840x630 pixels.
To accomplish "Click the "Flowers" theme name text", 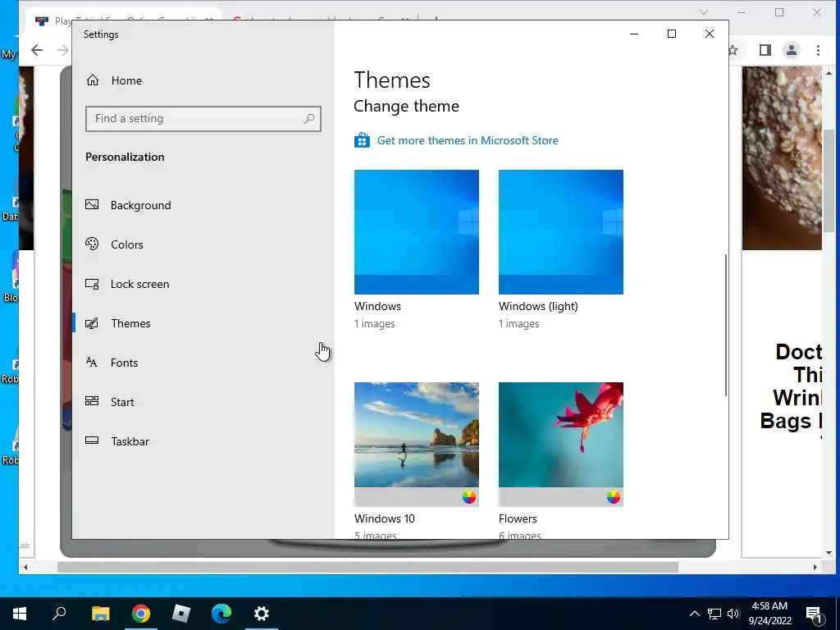I will tap(518, 518).
